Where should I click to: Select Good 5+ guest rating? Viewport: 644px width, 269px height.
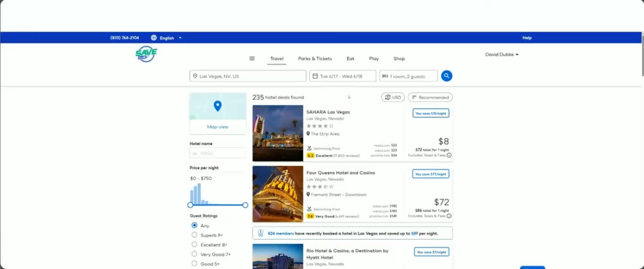pyautogui.click(x=195, y=263)
